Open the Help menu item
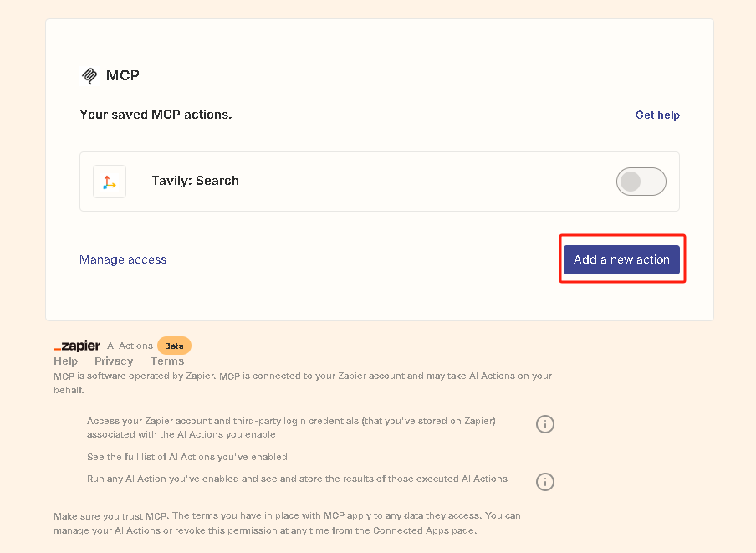 65,361
